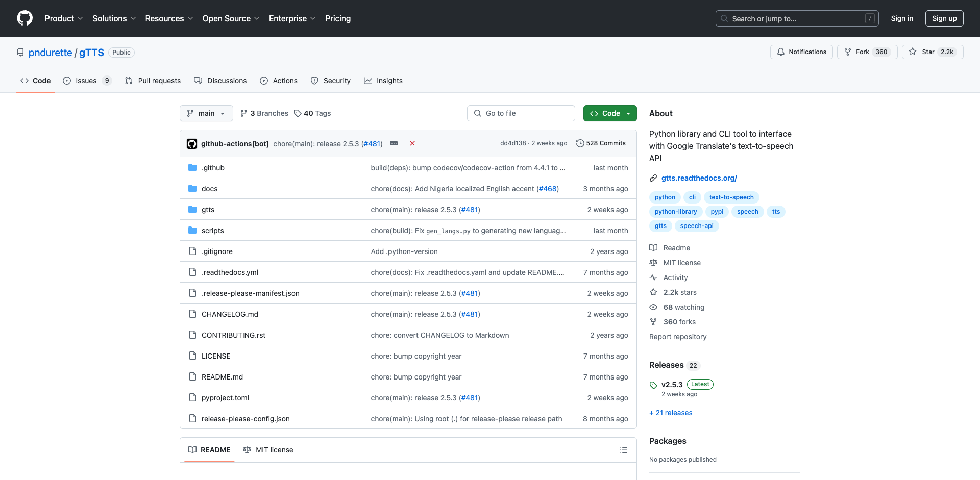Open the Resources dropdown menu

tap(169, 18)
